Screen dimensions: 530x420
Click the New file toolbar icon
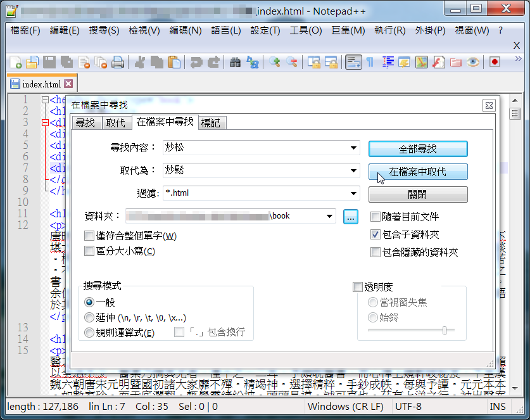coord(16,62)
